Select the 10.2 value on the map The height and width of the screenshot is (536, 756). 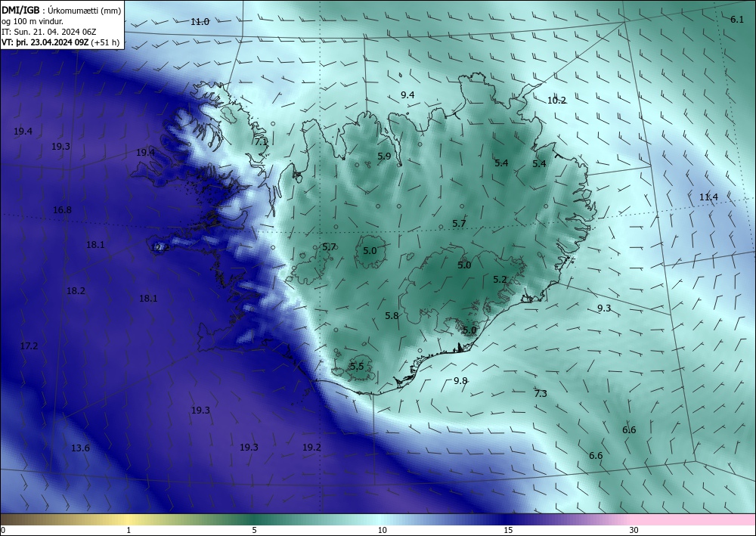coord(556,101)
